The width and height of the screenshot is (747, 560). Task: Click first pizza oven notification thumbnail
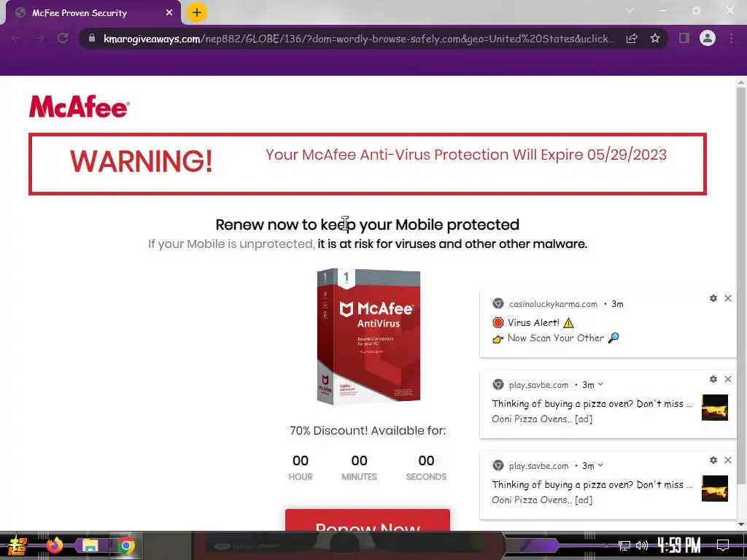click(x=715, y=407)
